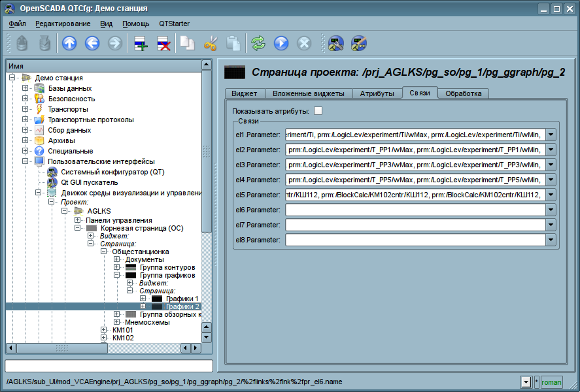Switch to the 'Атрибуты' tab

pos(377,93)
